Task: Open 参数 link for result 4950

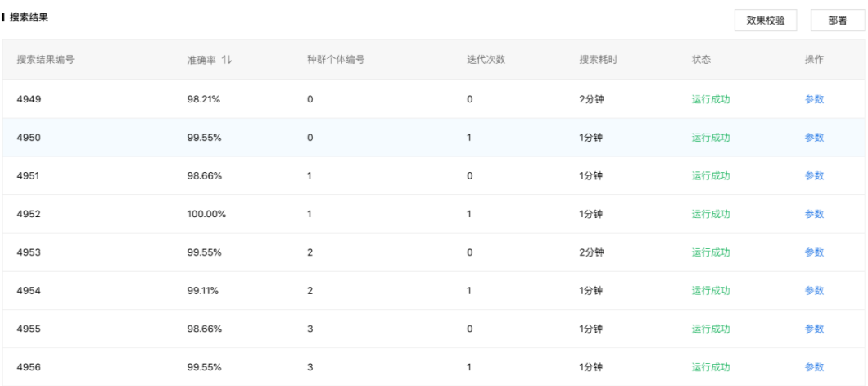Action: point(814,138)
